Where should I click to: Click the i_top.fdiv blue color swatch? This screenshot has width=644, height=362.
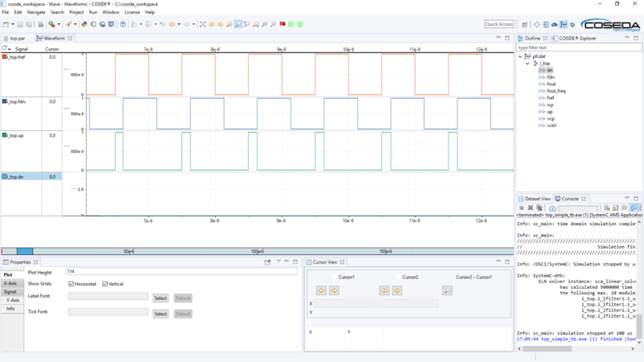(5, 101)
